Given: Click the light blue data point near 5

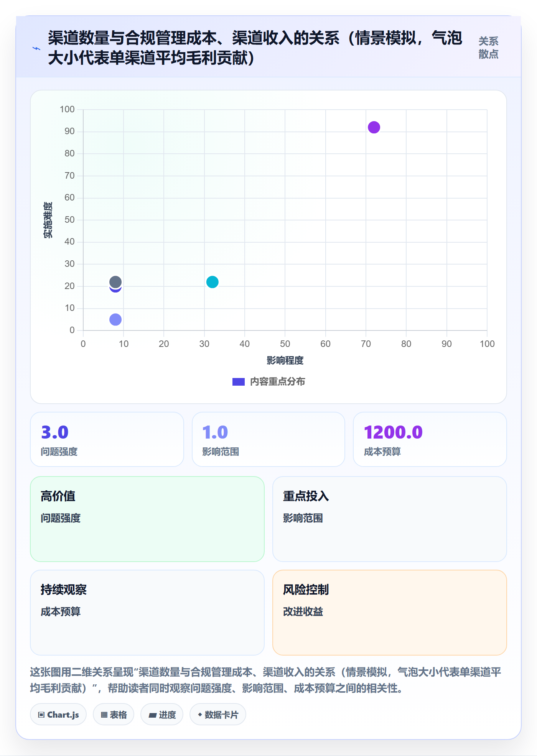Looking at the screenshot, I should pos(115,319).
